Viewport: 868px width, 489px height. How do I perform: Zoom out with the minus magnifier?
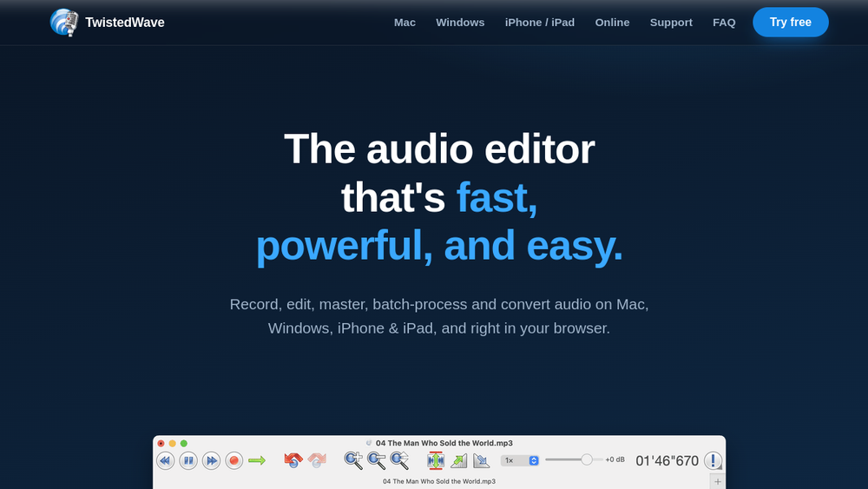tap(377, 460)
